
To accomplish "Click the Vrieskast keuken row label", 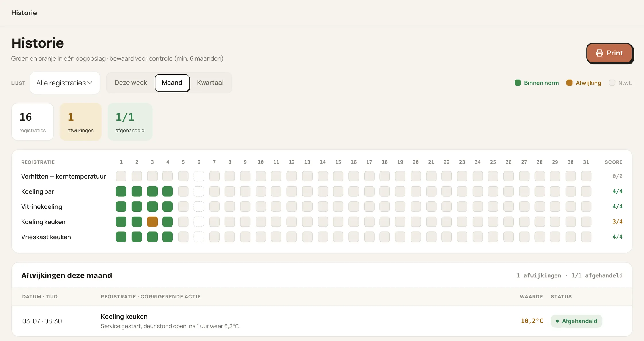I will point(46,237).
